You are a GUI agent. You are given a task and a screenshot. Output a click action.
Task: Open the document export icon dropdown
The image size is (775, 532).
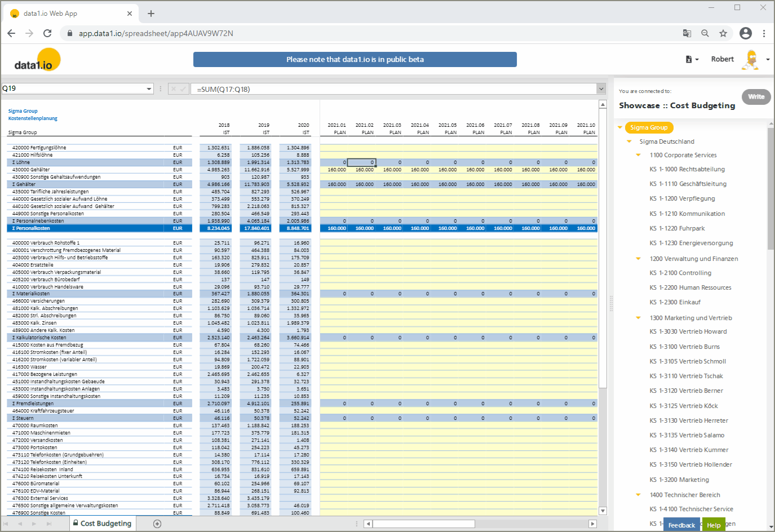coord(692,59)
